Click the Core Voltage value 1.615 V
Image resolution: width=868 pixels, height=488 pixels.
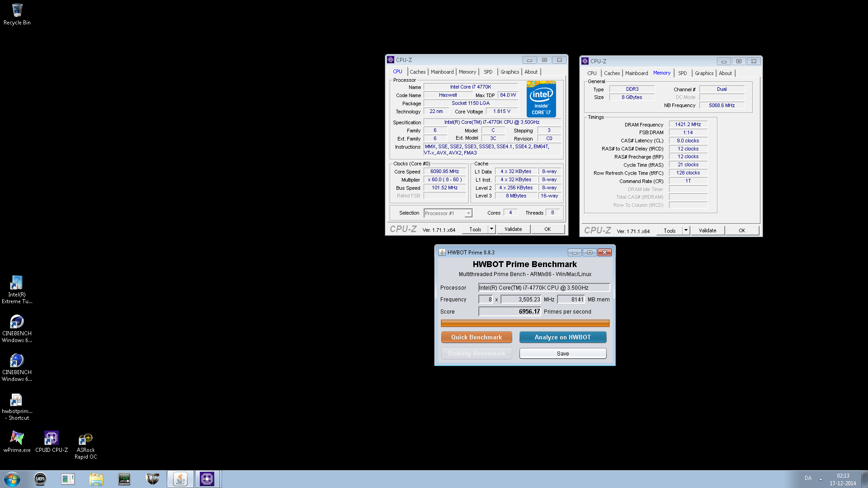pos(501,111)
